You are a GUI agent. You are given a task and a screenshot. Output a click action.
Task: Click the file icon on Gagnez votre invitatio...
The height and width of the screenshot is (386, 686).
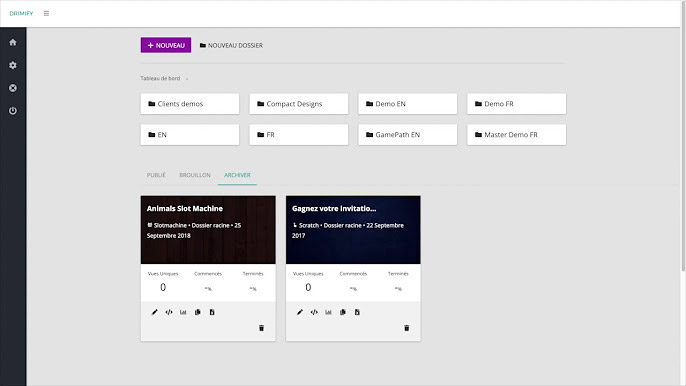click(x=357, y=312)
